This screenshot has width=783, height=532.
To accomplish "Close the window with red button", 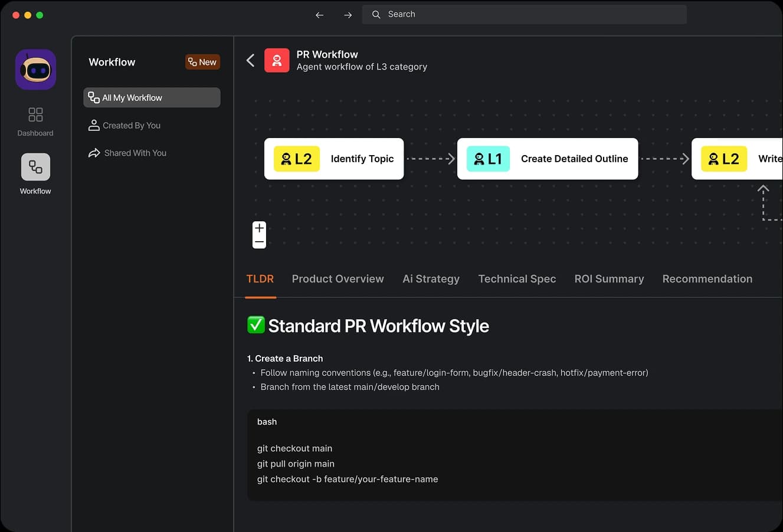I will pos(16,15).
